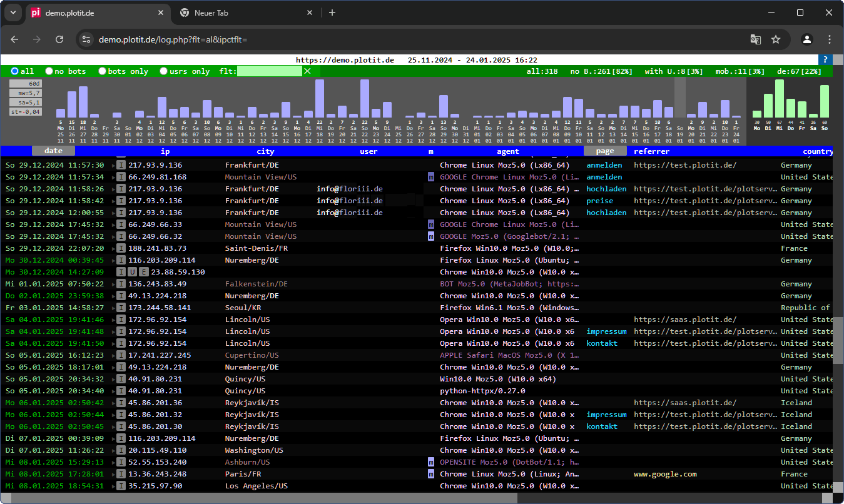
Task: Expand details for the Seoul/KR entry
Action: (113, 308)
